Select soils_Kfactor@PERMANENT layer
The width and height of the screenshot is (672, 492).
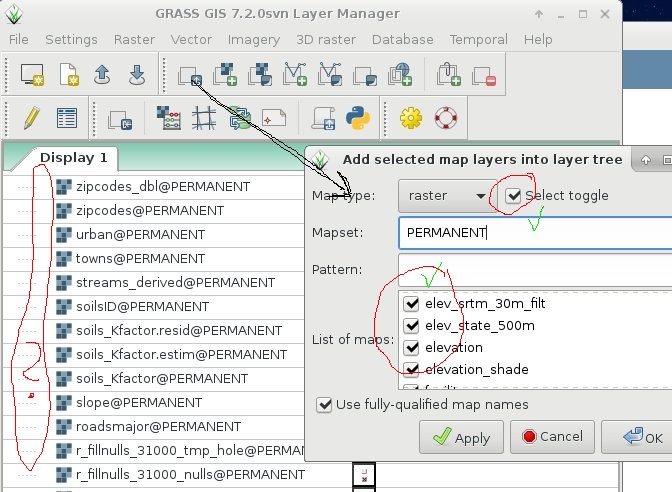pos(162,379)
